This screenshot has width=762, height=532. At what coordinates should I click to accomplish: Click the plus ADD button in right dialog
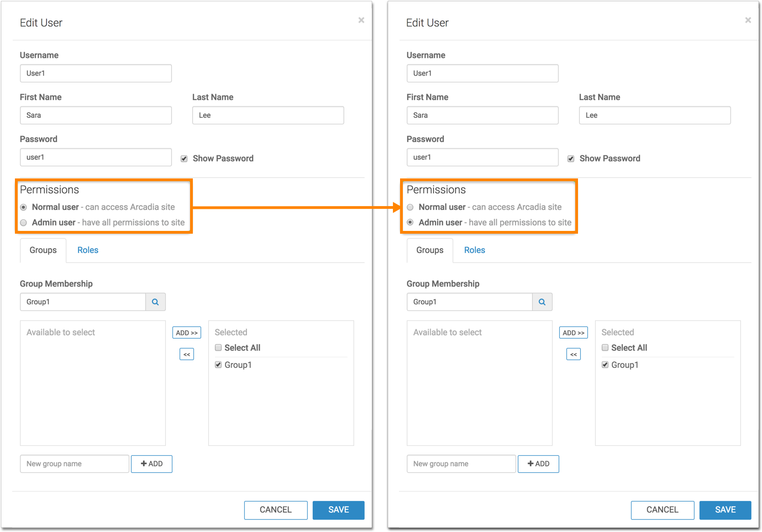538,464
